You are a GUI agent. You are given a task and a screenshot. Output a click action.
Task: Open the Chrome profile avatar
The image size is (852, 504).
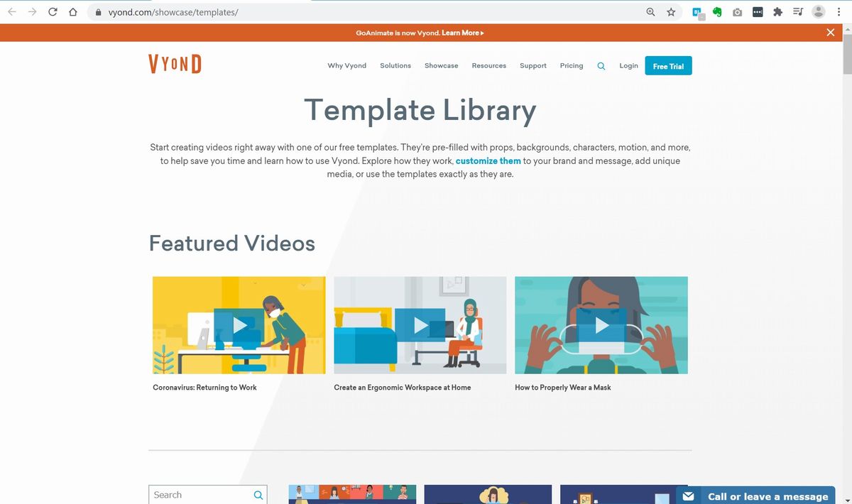(819, 12)
